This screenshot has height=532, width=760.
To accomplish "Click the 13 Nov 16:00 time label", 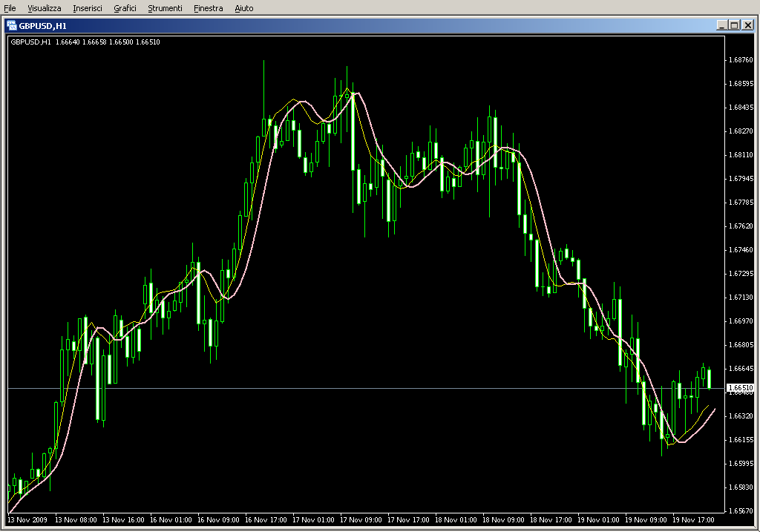I will 123,520.
